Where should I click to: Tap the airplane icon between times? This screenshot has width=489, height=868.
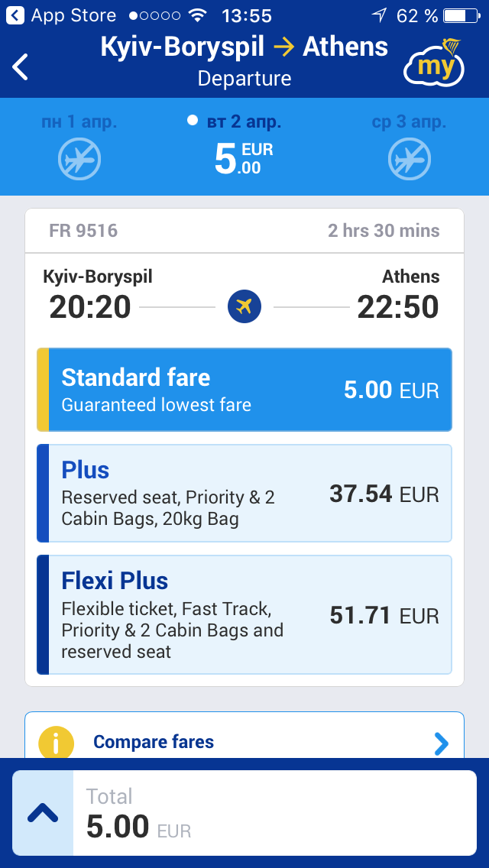click(244, 307)
